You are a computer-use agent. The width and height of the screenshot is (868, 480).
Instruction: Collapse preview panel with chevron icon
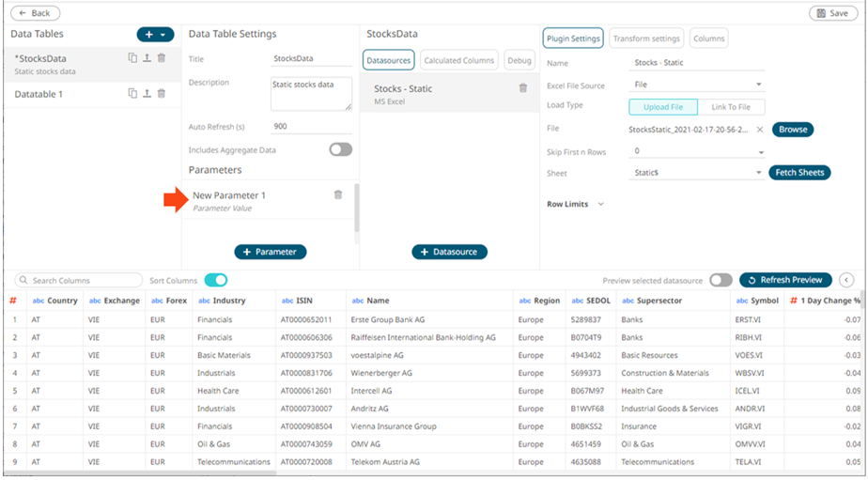click(x=846, y=280)
